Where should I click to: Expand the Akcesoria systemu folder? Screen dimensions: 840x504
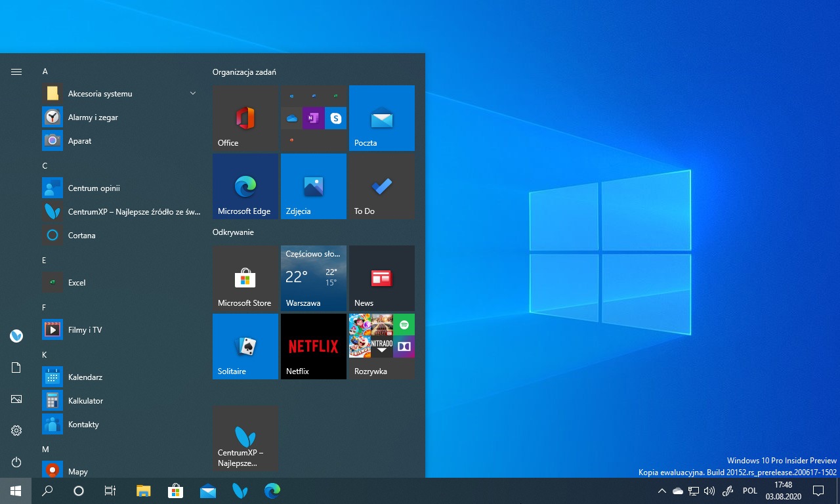pyautogui.click(x=121, y=93)
